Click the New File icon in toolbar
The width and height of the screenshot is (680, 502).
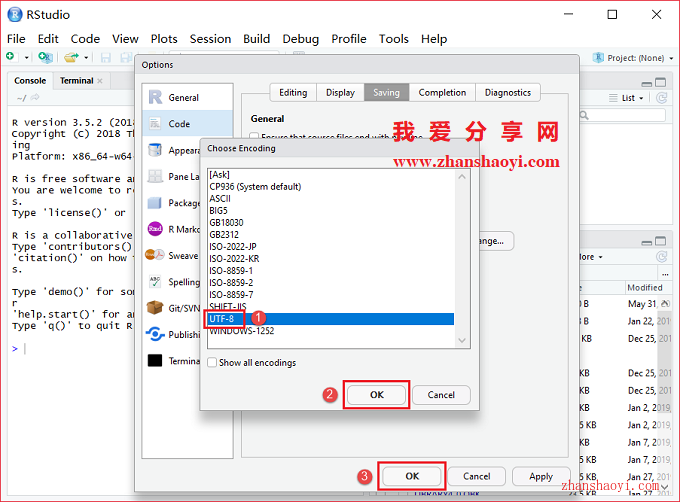10,57
